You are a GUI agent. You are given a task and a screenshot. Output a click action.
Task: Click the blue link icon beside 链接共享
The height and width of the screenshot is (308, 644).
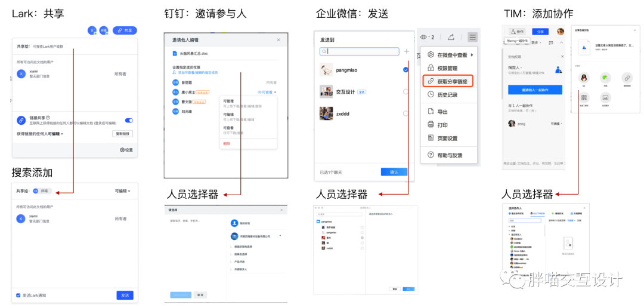21,120
